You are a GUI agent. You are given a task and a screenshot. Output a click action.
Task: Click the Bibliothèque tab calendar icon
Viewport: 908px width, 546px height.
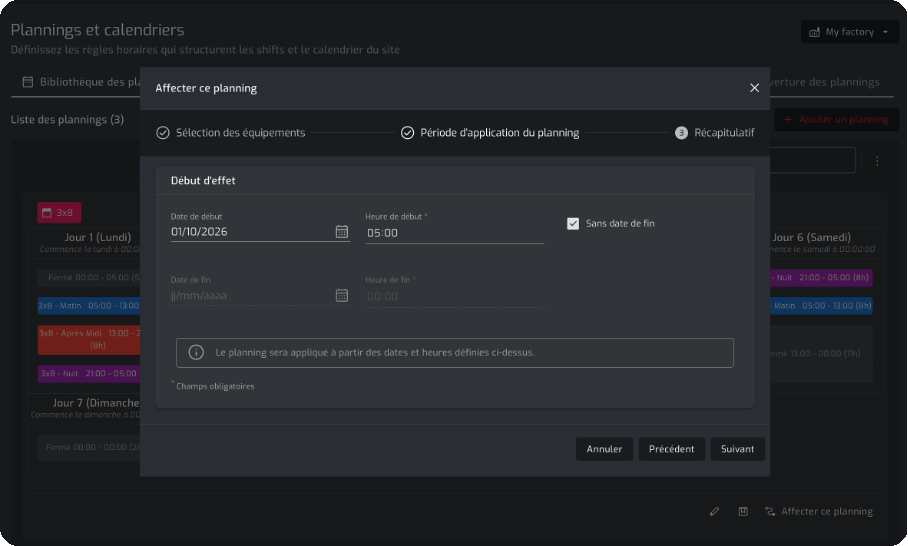point(27,82)
